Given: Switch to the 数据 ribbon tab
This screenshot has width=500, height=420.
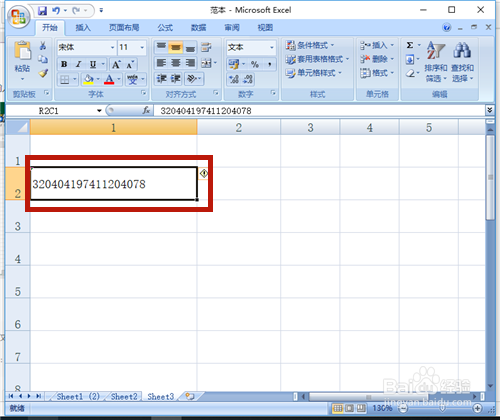Looking at the screenshot, I should [199, 28].
